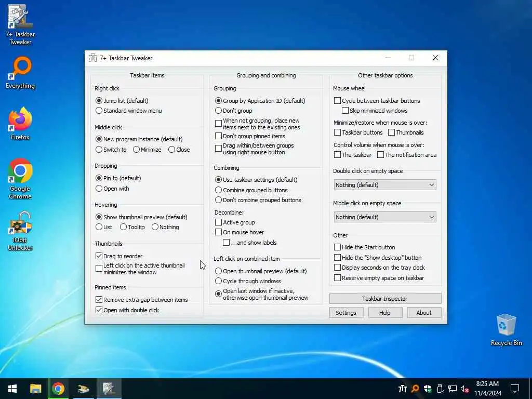The width and height of the screenshot is (532, 399).
Task: Check Decombine Active group
Action: [219, 222]
